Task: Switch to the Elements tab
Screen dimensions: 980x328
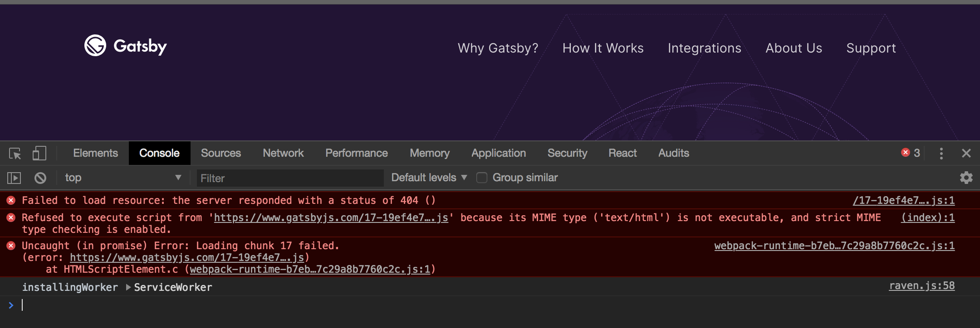Action: [96, 153]
